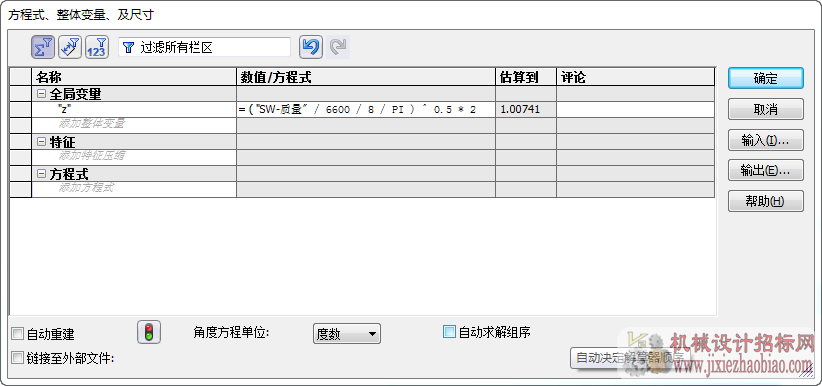822x386 pixels.
Task: Toggle the 自动求解组序 checkbox
Action: (x=449, y=331)
